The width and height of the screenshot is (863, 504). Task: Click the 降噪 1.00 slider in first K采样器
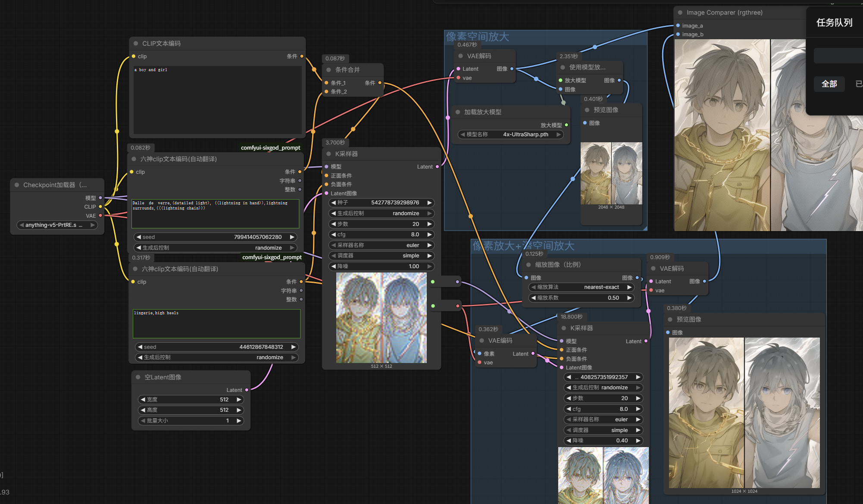(381, 266)
